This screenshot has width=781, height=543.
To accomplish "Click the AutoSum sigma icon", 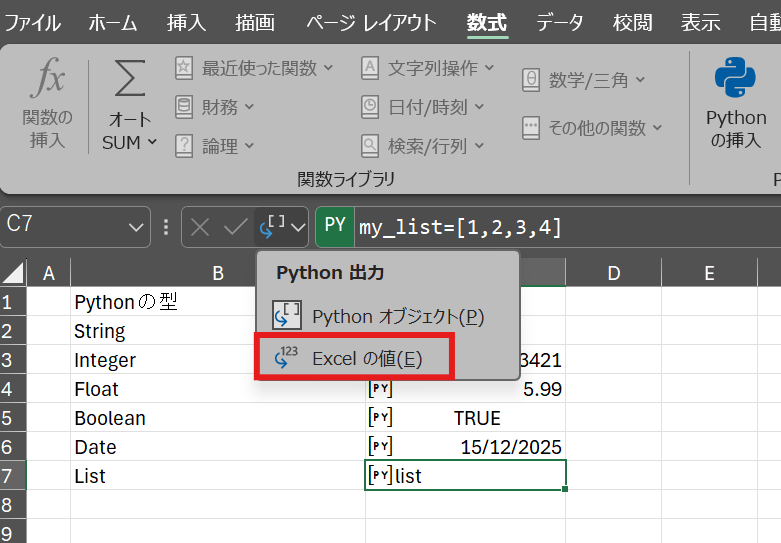I will click(130, 78).
